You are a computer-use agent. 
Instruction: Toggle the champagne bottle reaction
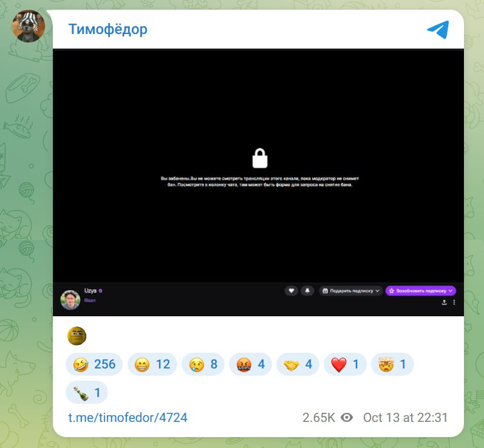click(87, 393)
